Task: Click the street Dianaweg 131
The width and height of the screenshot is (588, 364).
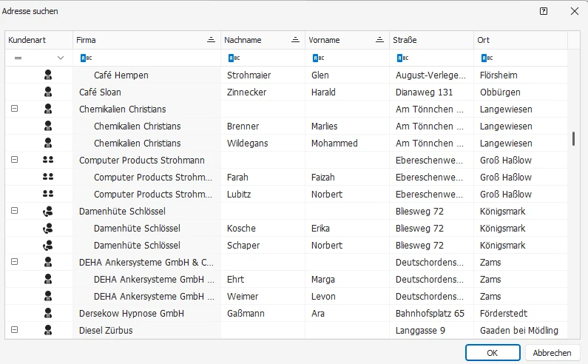Action: pos(424,92)
